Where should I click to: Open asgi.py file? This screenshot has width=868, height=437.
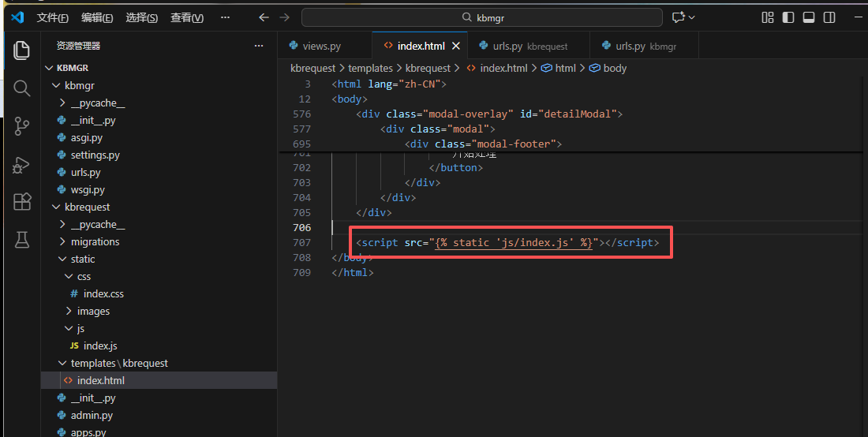[x=86, y=138]
